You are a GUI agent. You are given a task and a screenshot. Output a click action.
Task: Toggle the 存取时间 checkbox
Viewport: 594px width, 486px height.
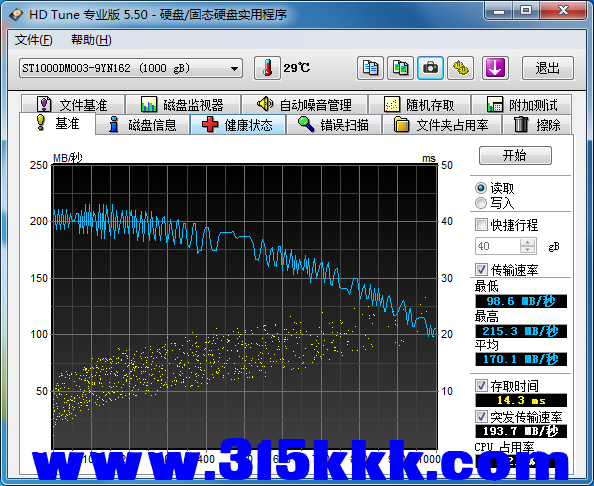(481, 386)
